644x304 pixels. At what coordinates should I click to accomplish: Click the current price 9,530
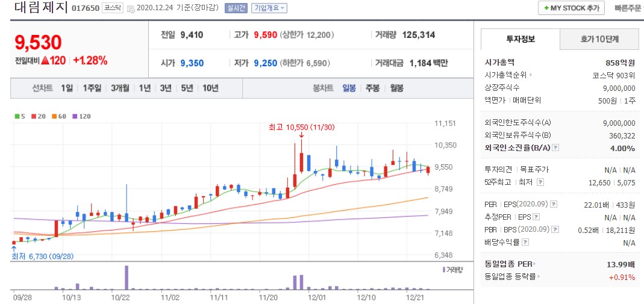click(38, 43)
